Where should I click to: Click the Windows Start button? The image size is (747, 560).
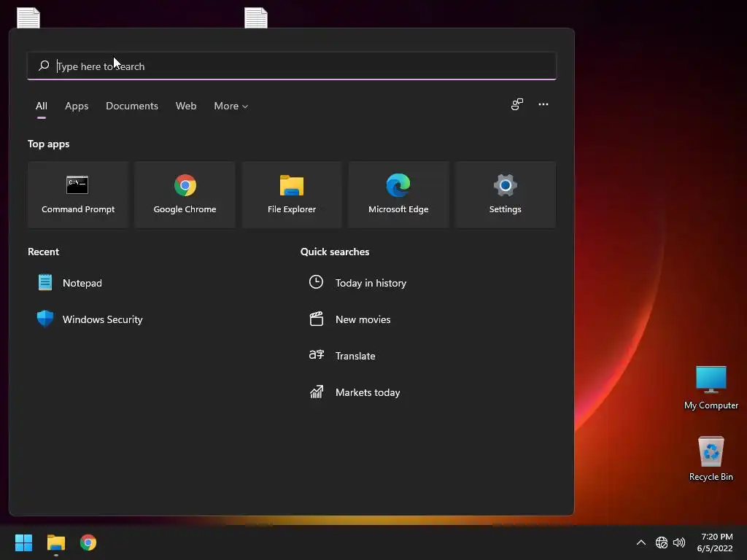(23, 542)
